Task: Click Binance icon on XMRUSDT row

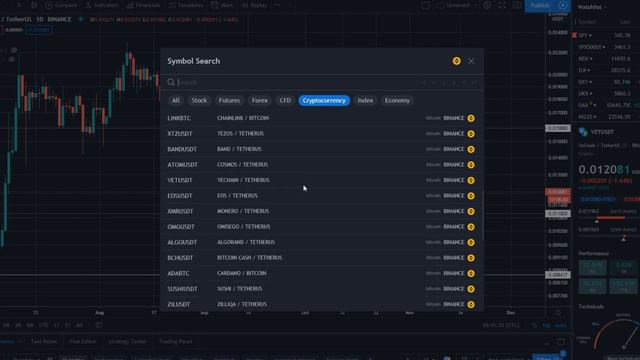Action: pyautogui.click(x=471, y=211)
